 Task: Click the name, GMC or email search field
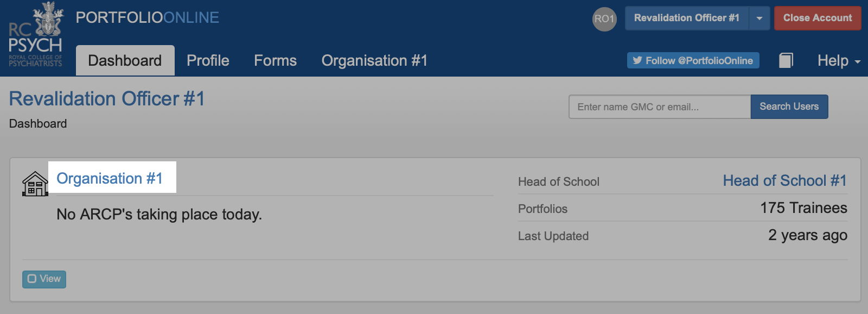click(x=660, y=106)
